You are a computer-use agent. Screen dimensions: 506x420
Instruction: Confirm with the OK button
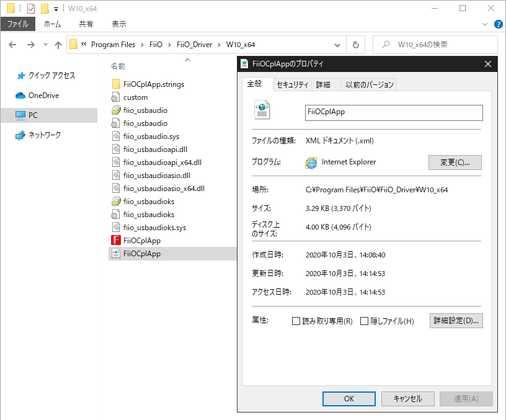pyautogui.click(x=349, y=399)
